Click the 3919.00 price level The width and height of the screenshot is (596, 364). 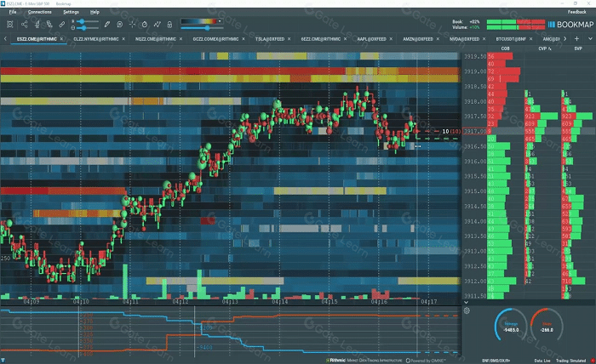click(x=475, y=71)
